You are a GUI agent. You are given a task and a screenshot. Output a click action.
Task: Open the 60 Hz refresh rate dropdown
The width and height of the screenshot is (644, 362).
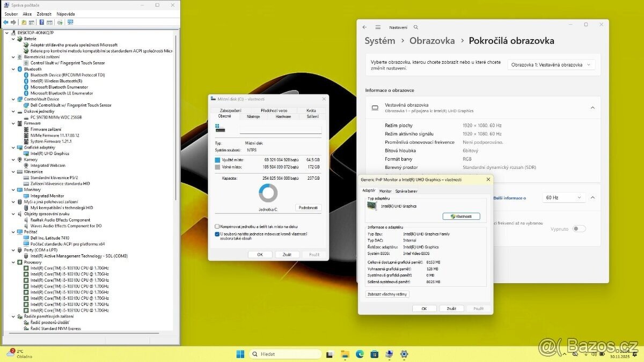563,197
